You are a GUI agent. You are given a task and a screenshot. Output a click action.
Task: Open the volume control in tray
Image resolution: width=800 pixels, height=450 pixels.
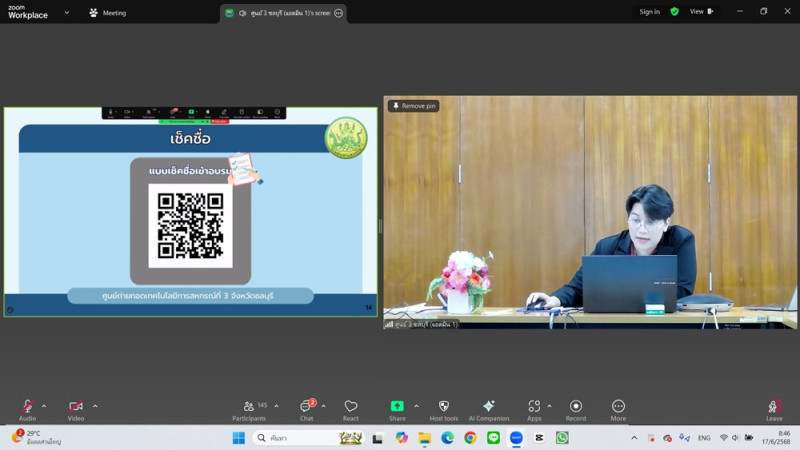tap(736, 438)
